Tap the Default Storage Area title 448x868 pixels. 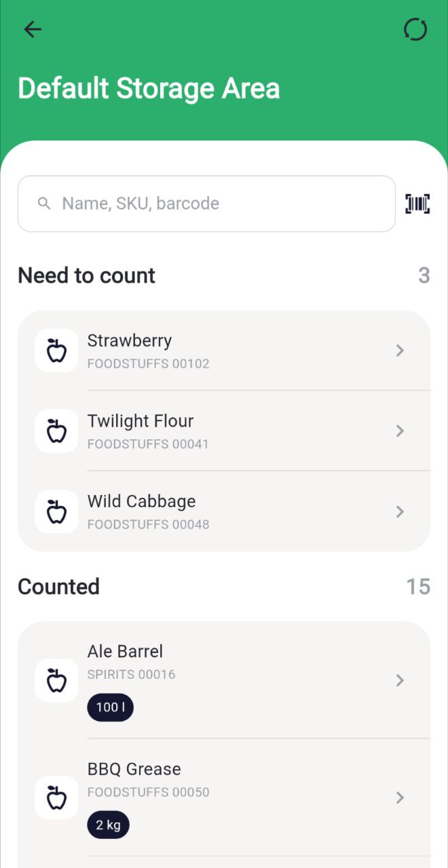point(149,89)
